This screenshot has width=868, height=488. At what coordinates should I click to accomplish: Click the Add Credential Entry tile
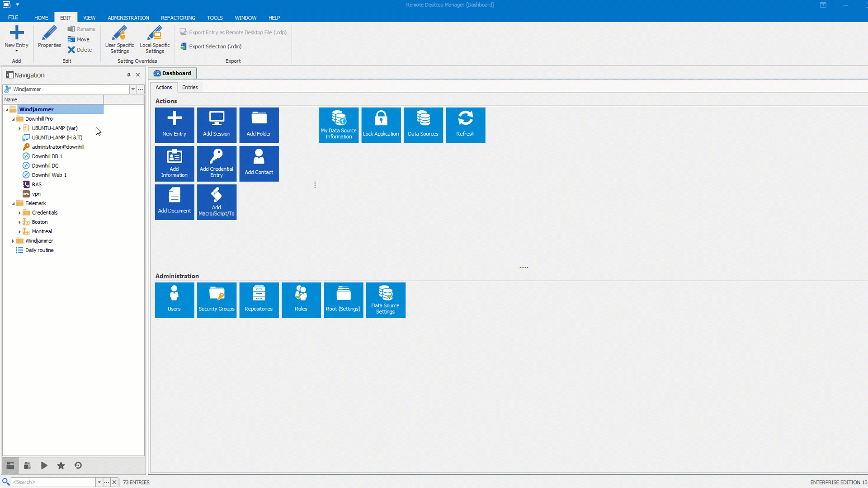(x=217, y=164)
